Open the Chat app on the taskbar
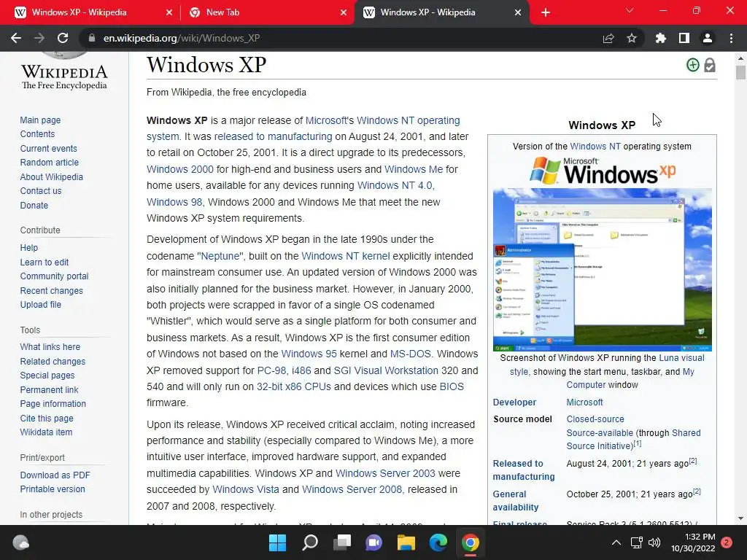The height and width of the screenshot is (560, 747). click(x=374, y=542)
